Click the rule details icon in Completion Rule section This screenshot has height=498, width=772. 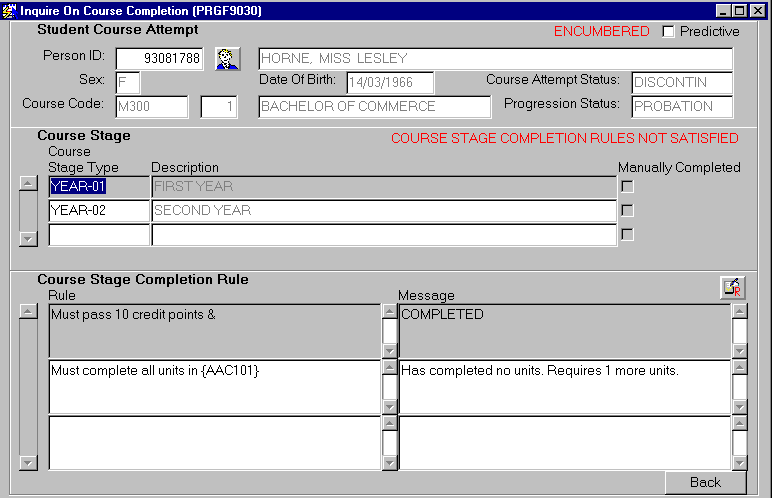(732, 288)
